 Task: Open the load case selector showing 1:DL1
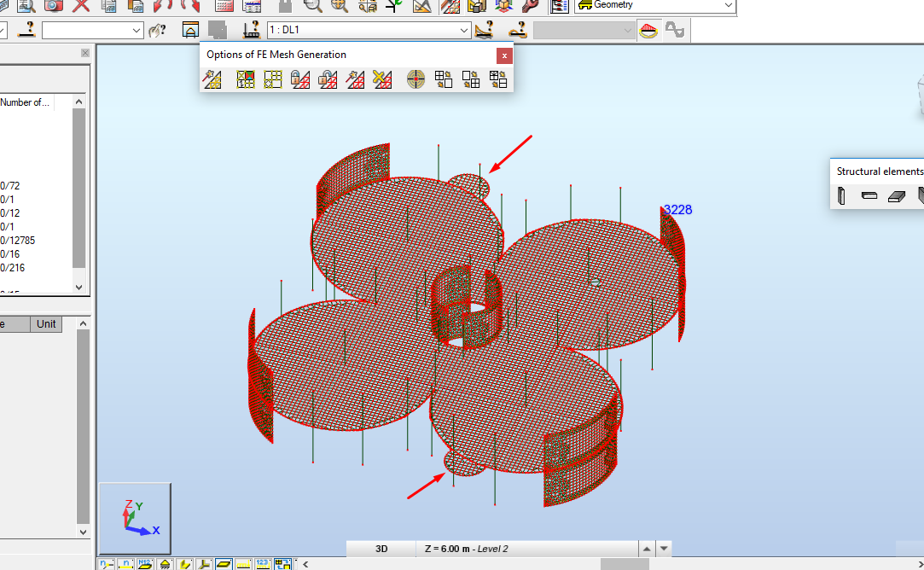coord(367,29)
